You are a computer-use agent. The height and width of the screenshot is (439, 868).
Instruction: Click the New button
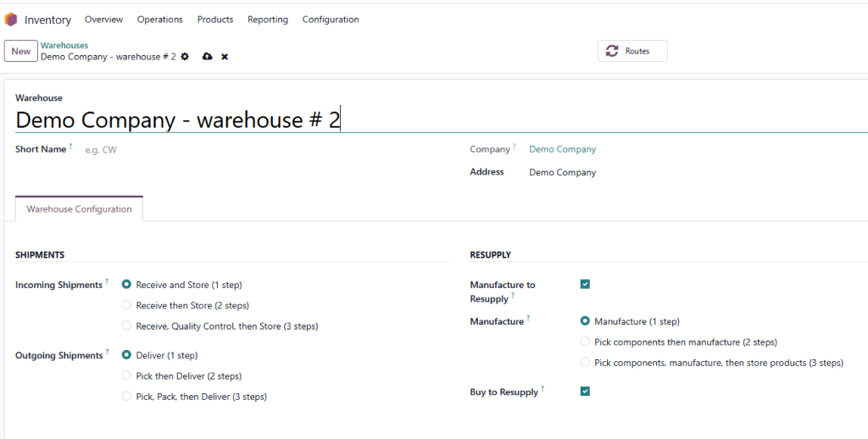tap(21, 52)
